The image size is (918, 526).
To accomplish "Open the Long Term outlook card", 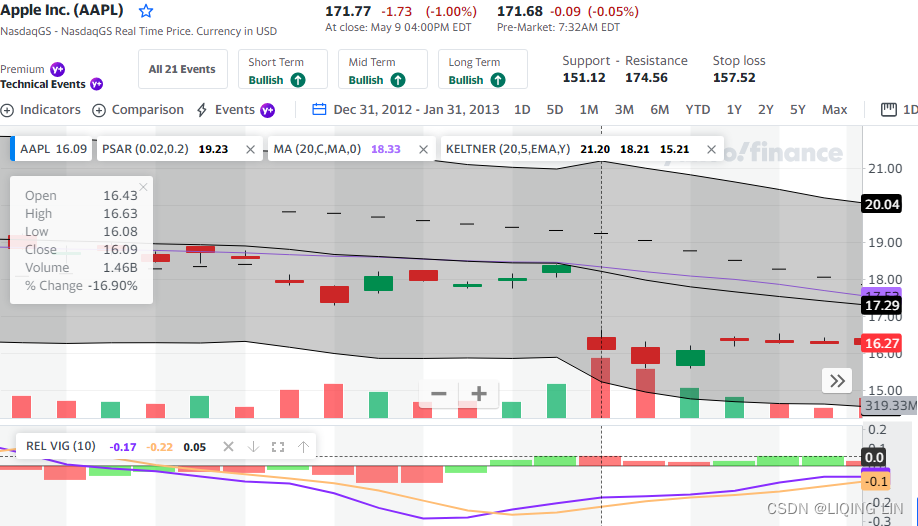I will [x=483, y=69].
